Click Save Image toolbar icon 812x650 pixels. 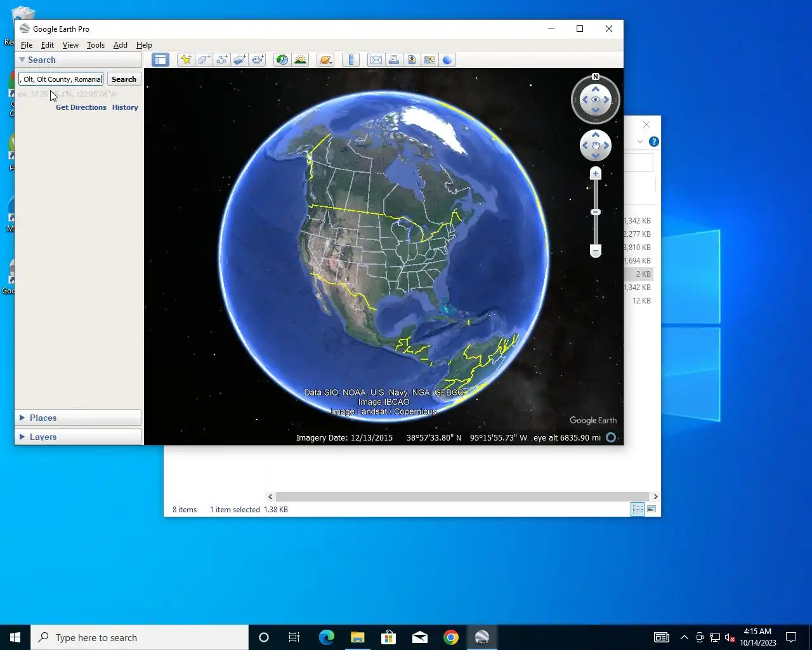click(412, 60)
